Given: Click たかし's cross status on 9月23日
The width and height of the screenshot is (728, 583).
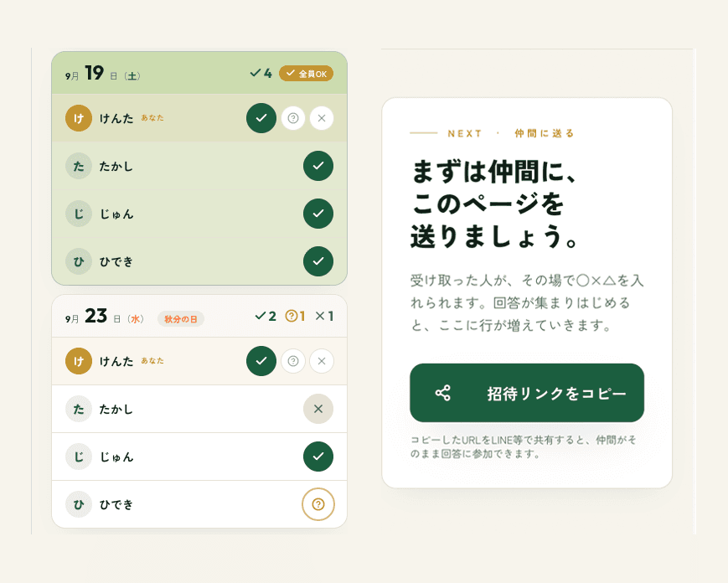Looking at the screenshot, I should point(318,409).
